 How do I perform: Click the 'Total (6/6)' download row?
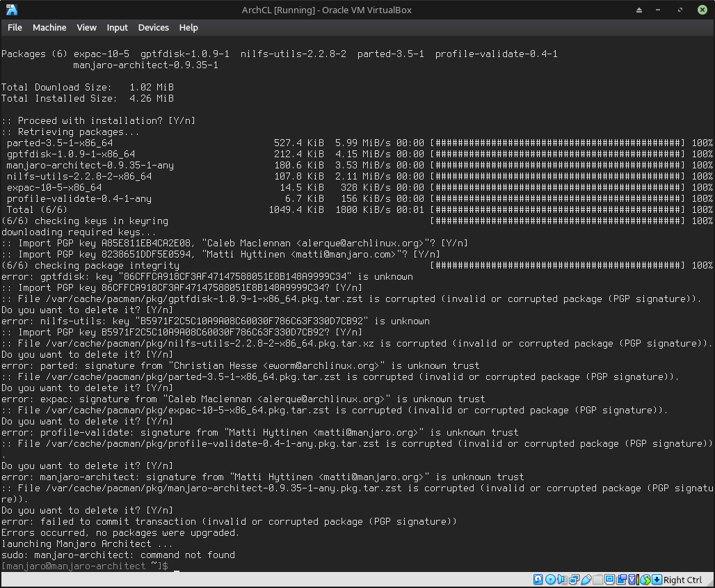[360, 210]
